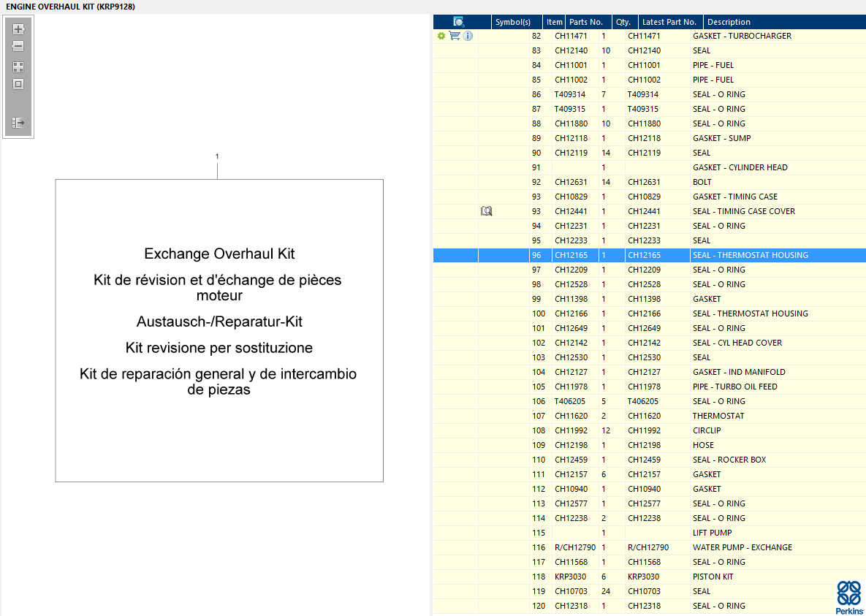
Task: Click the list export arrow icon
Action: point(18,122)
